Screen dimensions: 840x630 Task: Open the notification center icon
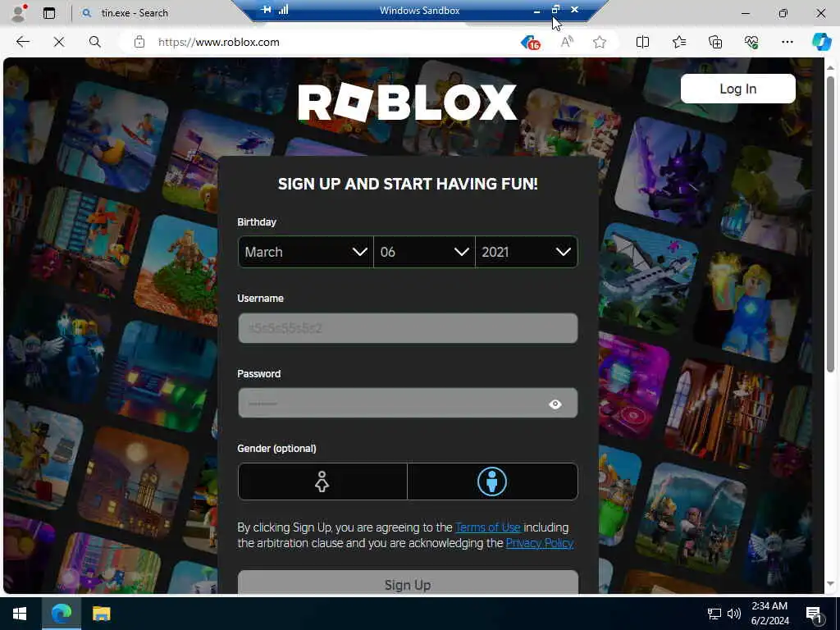point(815,614)
